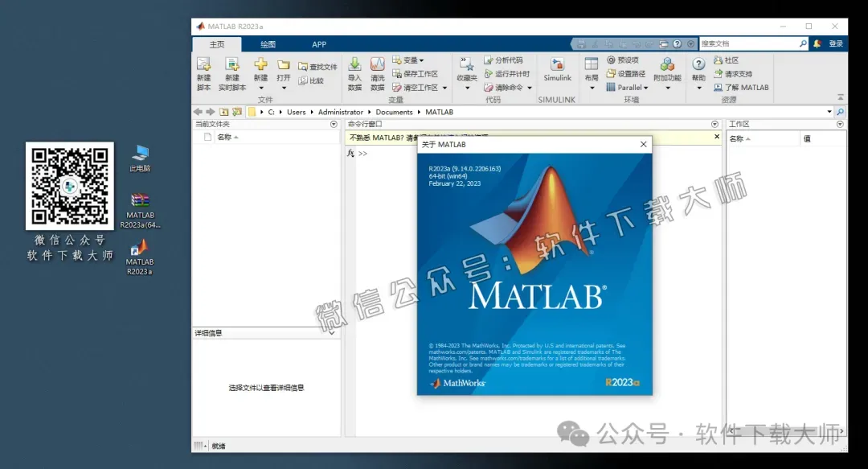
Task: Switch to the 主页 (Home) tab
Action: click(217, 44)
